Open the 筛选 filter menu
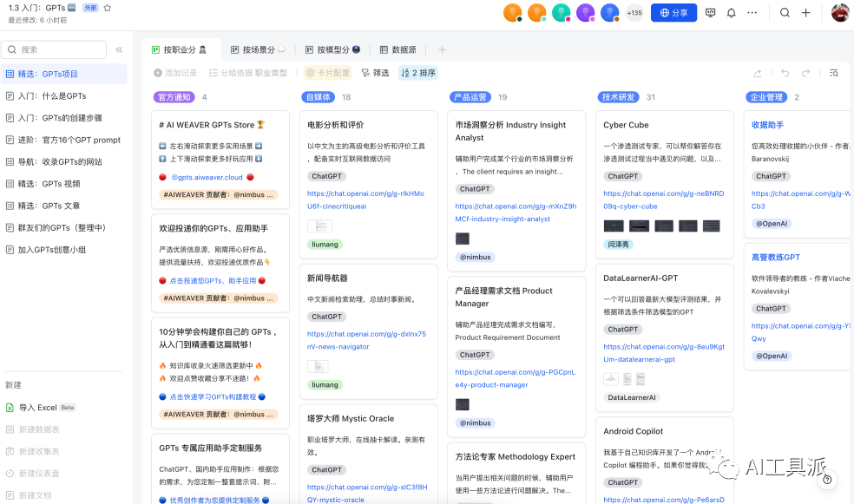 pos(375,73)
